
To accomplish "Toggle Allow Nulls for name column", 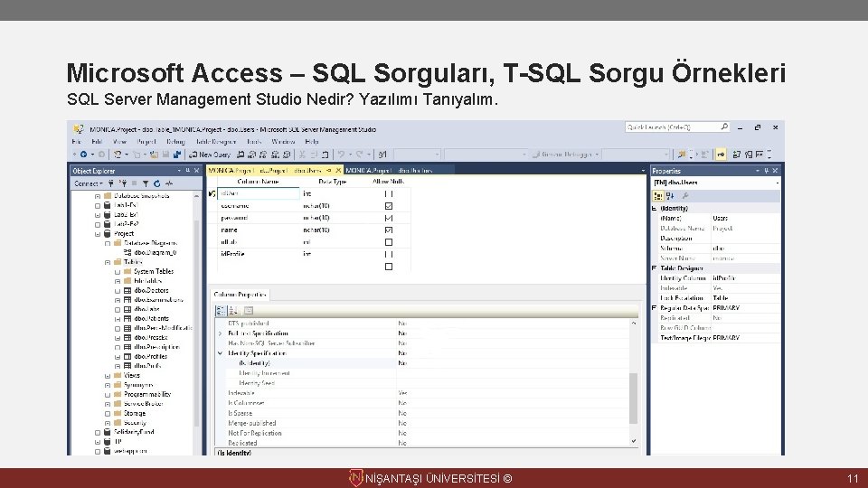I will point(389,230).
